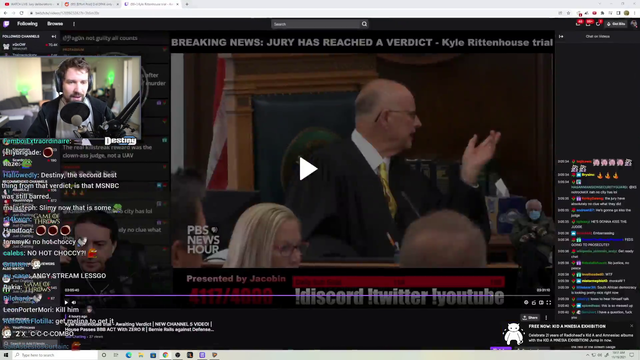Click the small play button in player controls

click(67, 302)
